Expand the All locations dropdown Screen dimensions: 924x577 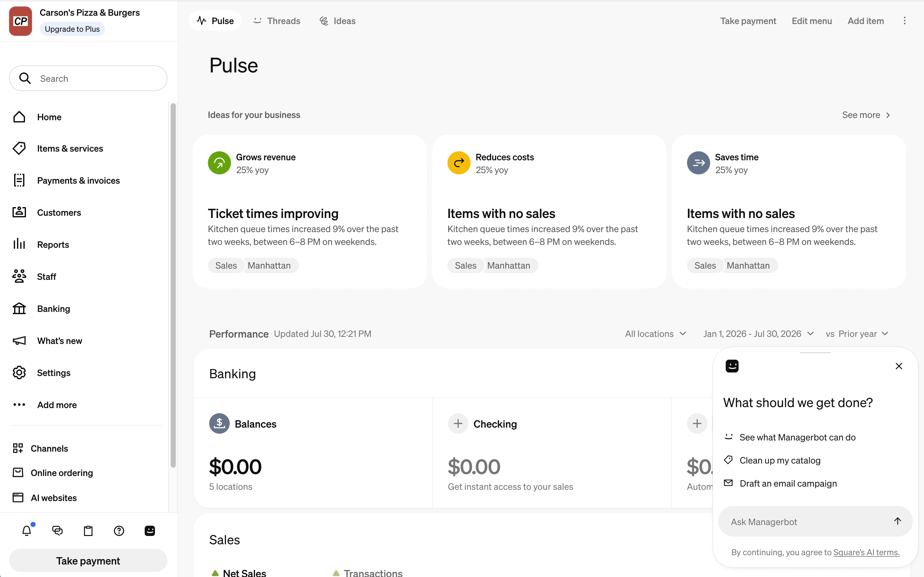point(655,333)
